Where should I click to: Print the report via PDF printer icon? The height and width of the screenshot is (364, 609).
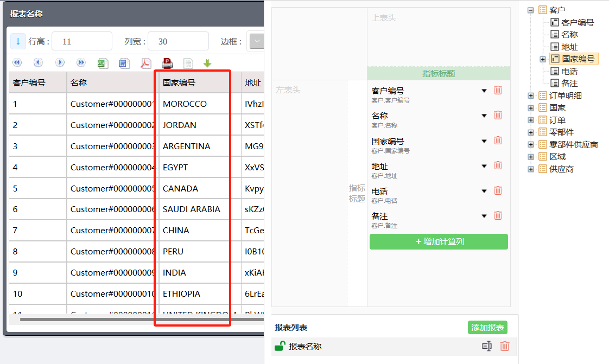(167, 63)
